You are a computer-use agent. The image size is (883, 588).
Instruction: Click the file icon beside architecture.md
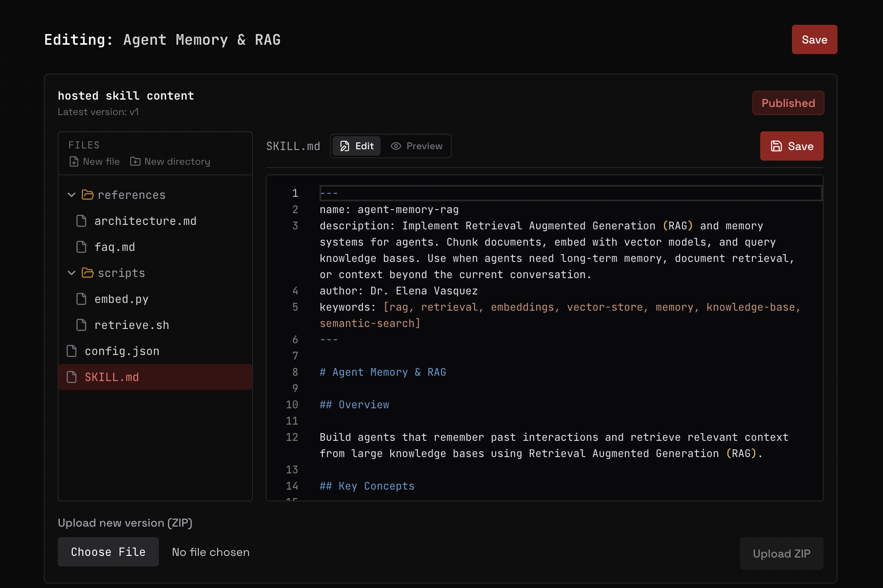pos(81,221)
